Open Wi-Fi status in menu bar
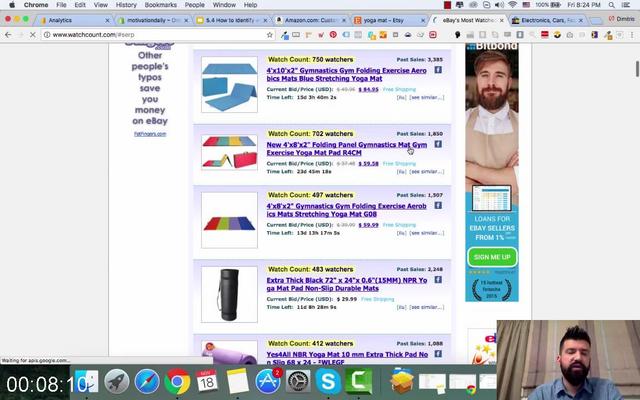Screen dimensions: 640x400 pos(513,5)
